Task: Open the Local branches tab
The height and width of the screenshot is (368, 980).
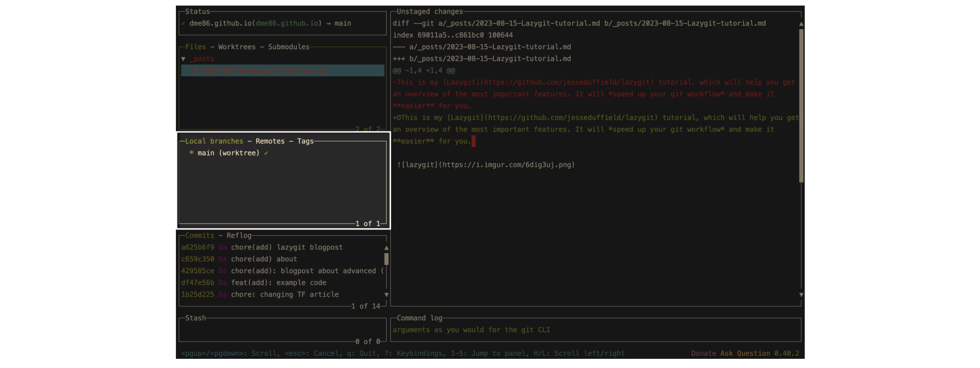Action: point(214,141)
